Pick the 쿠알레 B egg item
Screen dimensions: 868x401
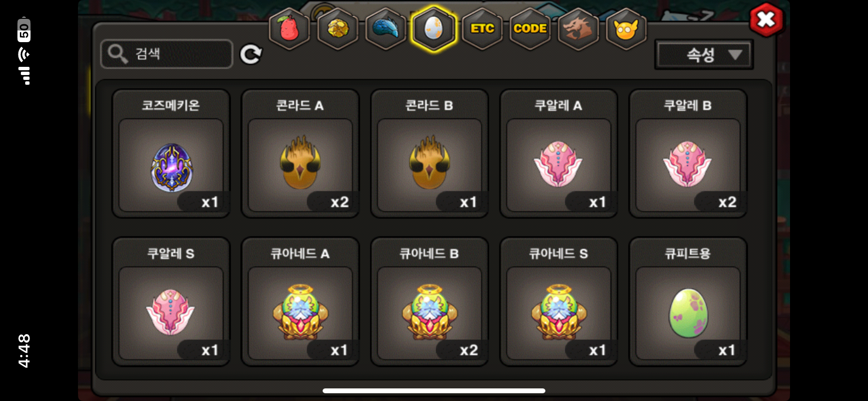[688, 154]
